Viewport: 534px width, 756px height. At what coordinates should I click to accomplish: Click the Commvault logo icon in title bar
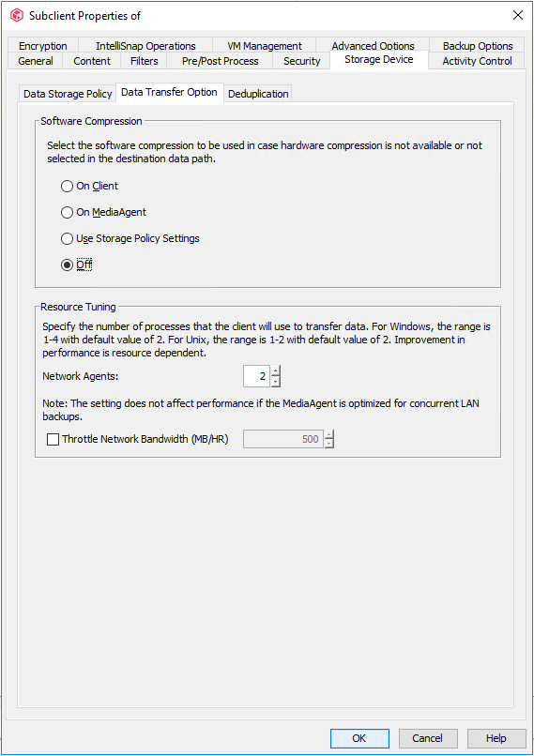point(17,15)
